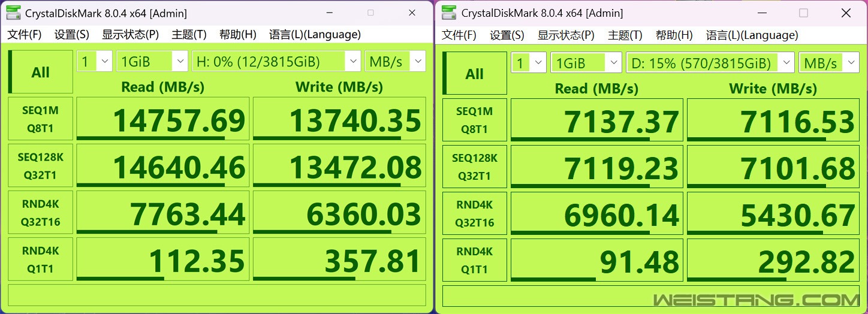Image resolution: width=868 pixels, height=314 pixels.
Task: Start SEQ1M Q8T1 test in right window
Action: pos(474,120)
